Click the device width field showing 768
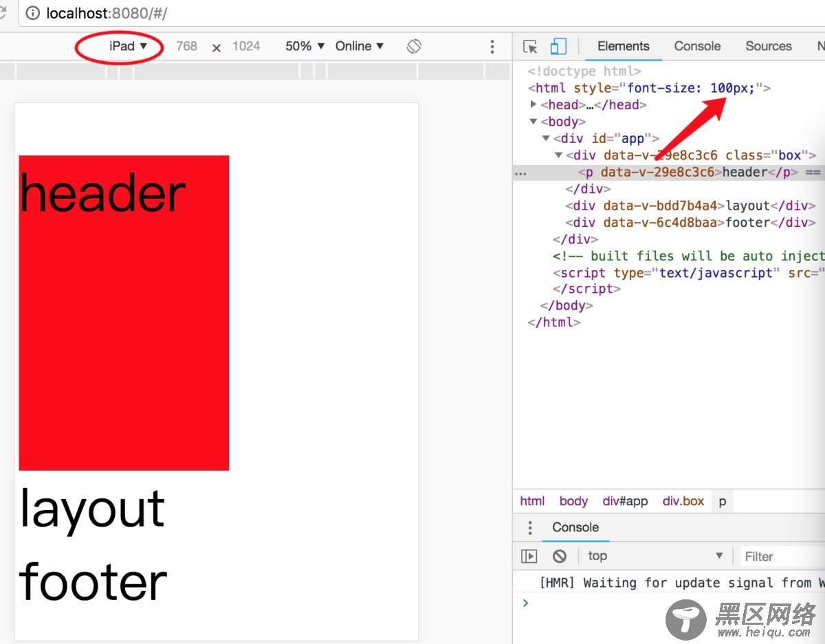825x644 pixels. (186, 46)
